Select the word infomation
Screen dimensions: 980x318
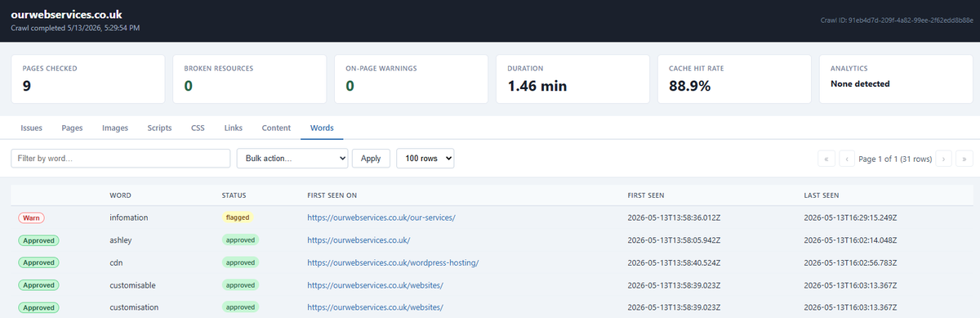(x=129, y=217)
